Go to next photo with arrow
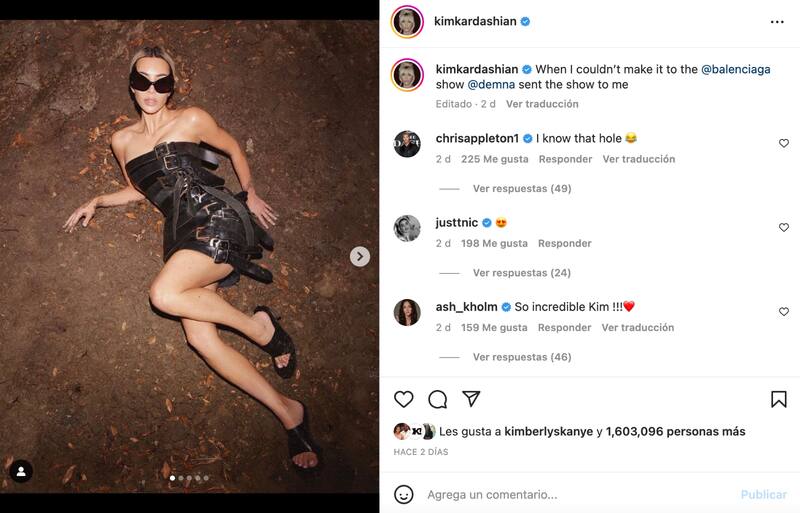800x513 pixels. [360, 257]
